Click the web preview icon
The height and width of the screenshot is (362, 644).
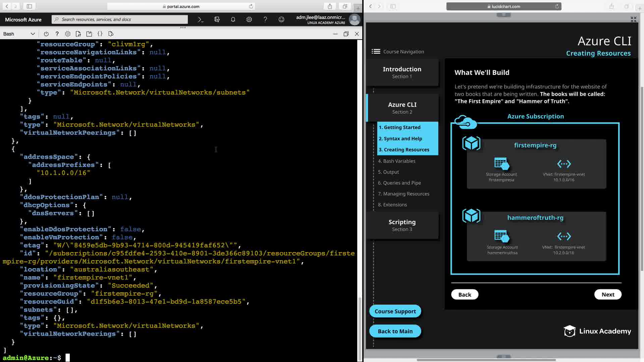click(111, 34)
